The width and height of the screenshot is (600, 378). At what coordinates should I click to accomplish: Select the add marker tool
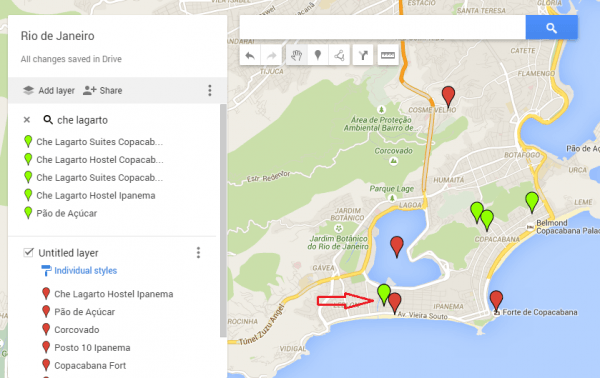[318, 56]
